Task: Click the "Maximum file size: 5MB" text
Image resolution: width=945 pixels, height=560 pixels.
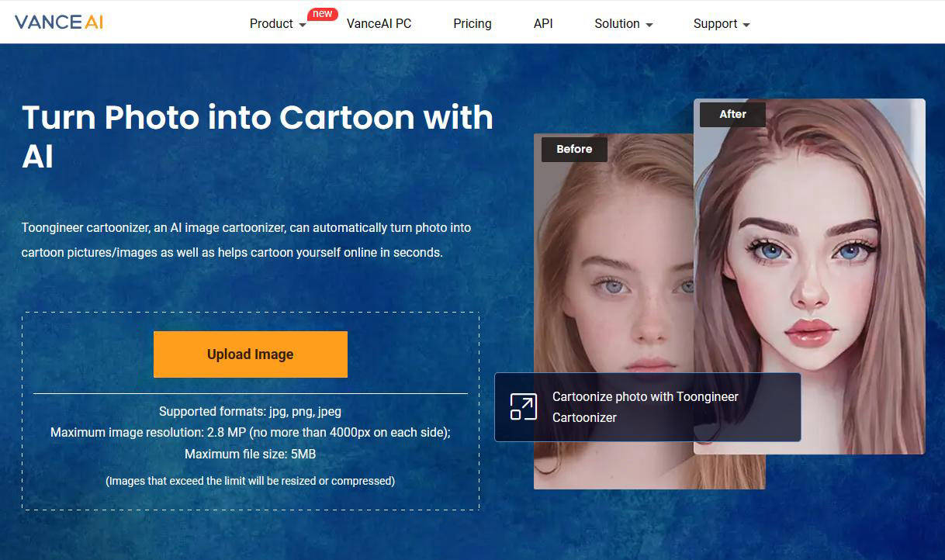Action: (x=250, y=454)
